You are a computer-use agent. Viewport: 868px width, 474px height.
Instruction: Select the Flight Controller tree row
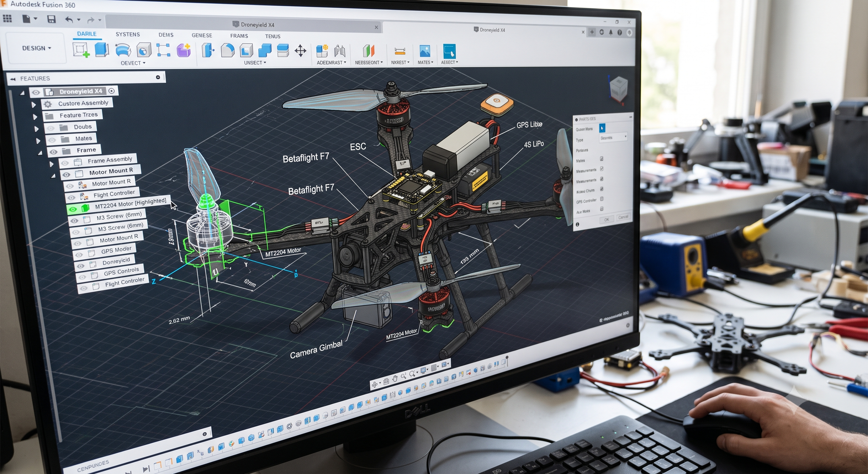103,195
